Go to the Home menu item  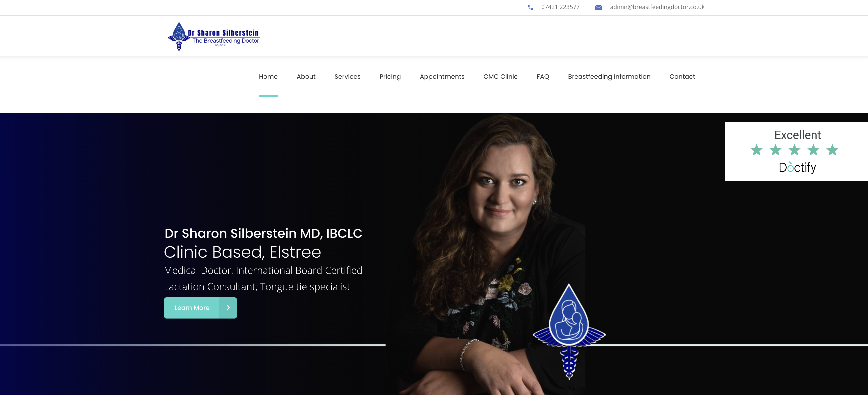point(268,76)
